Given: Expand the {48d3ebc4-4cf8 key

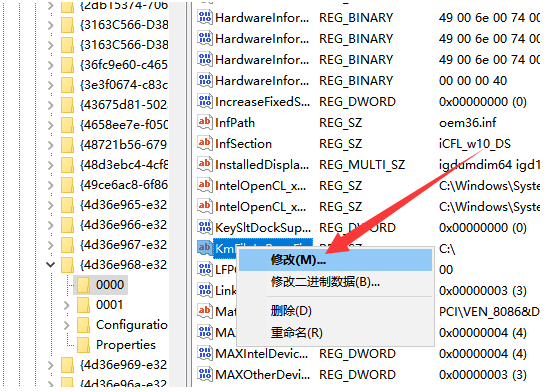Looking at the screenshot, I should (x=51, y=165).
